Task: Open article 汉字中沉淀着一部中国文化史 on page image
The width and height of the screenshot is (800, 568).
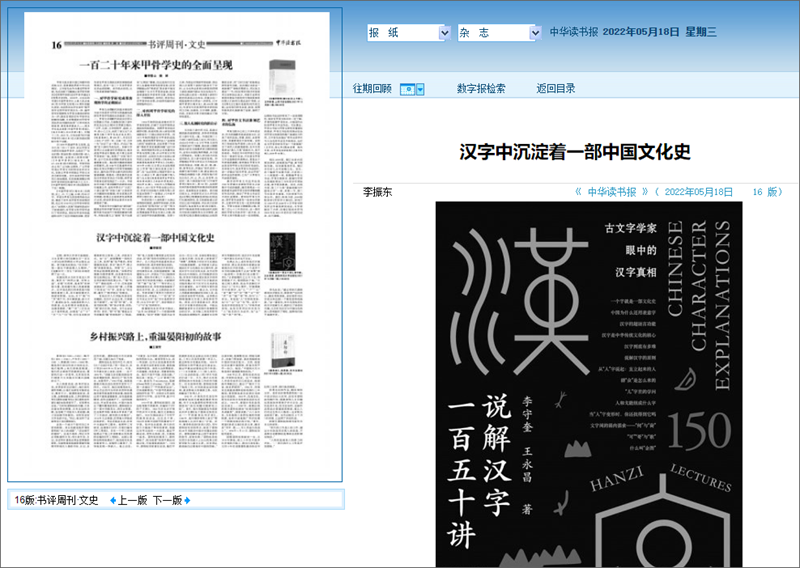Action: 156,237
